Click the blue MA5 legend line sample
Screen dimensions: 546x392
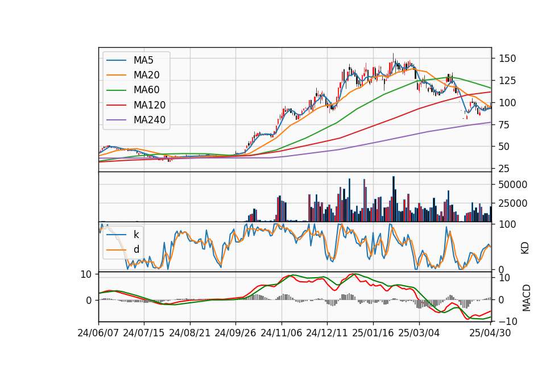click(x=116, y=60)
